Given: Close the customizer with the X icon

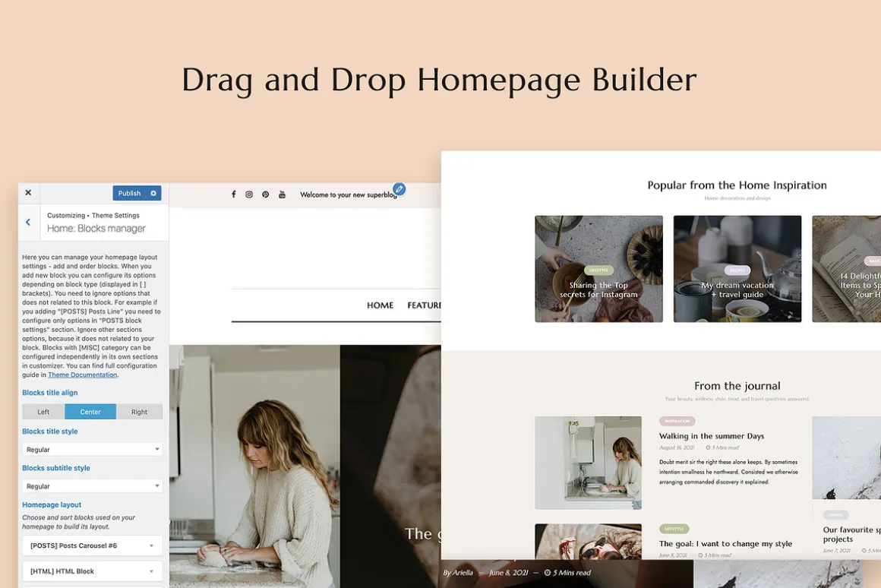Looking at the screenshot, I should click(x=28, y=193).
